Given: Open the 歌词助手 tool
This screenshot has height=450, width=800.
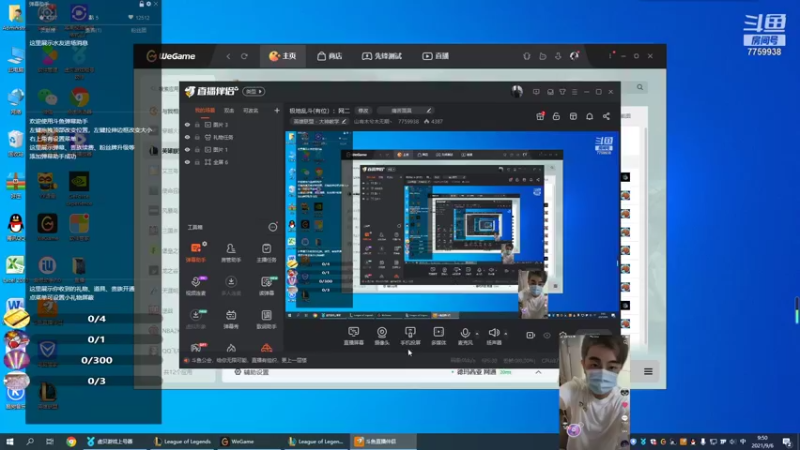Looking at the screenshot, I should point(266,319).
